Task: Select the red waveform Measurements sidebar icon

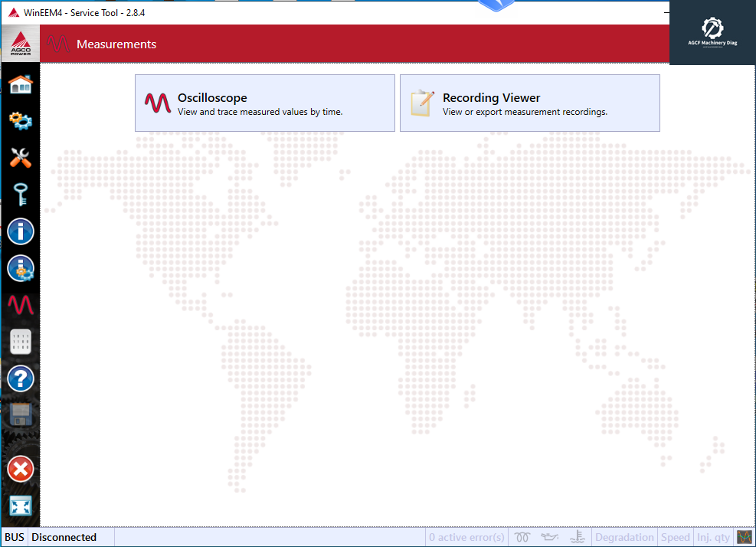Action: (x=21, y=305)
